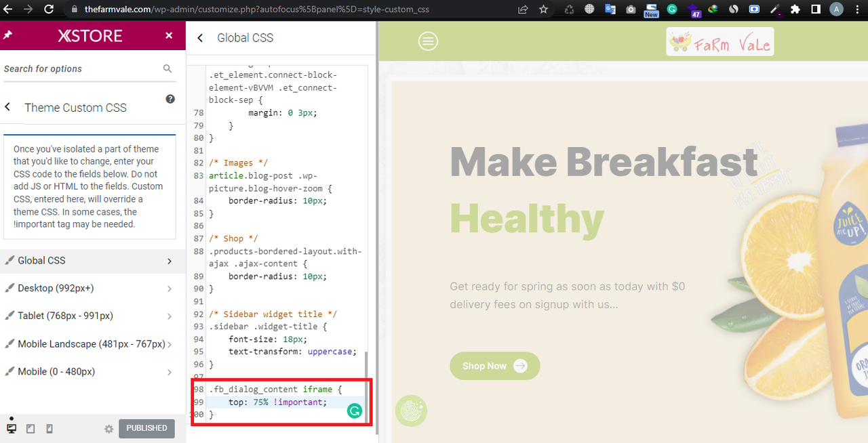Viewport: 868px width, 443px height.
Task: Open the Google Translate extension icon
Action: pyautogui.click(x=610, y=9)
